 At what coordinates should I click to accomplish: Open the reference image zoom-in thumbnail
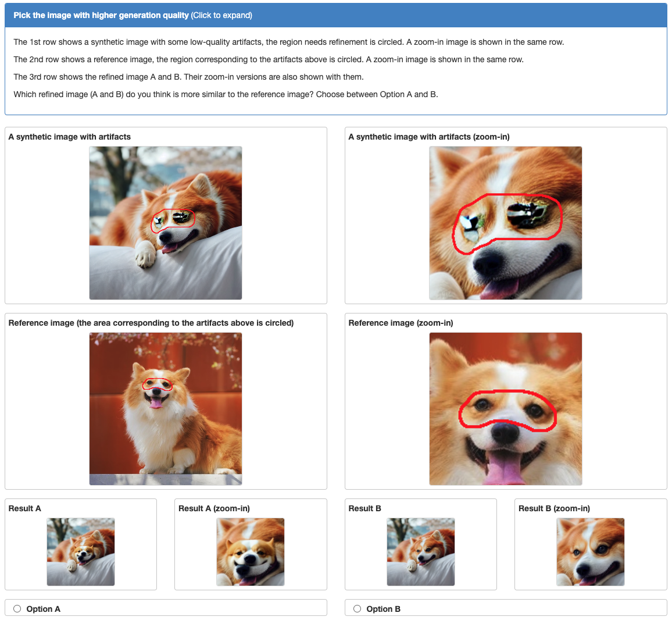505,409
